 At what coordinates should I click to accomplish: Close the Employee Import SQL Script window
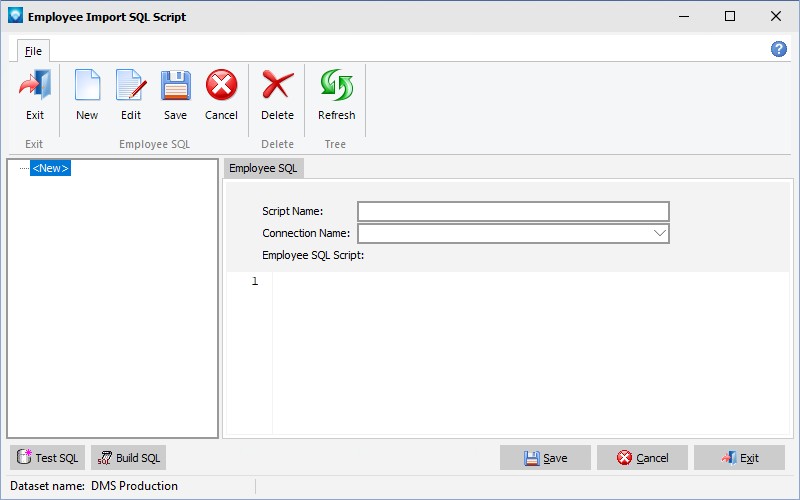(776, 16)
